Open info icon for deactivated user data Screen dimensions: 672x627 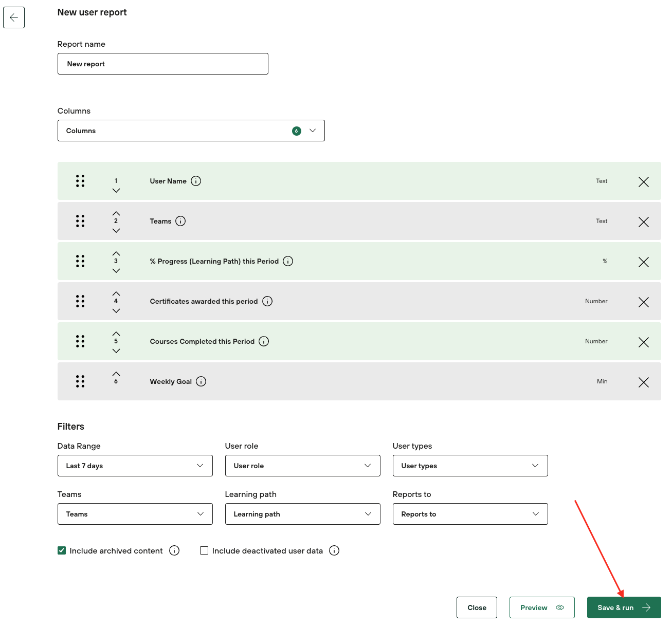pyautogui.click(x=334, y=550)
